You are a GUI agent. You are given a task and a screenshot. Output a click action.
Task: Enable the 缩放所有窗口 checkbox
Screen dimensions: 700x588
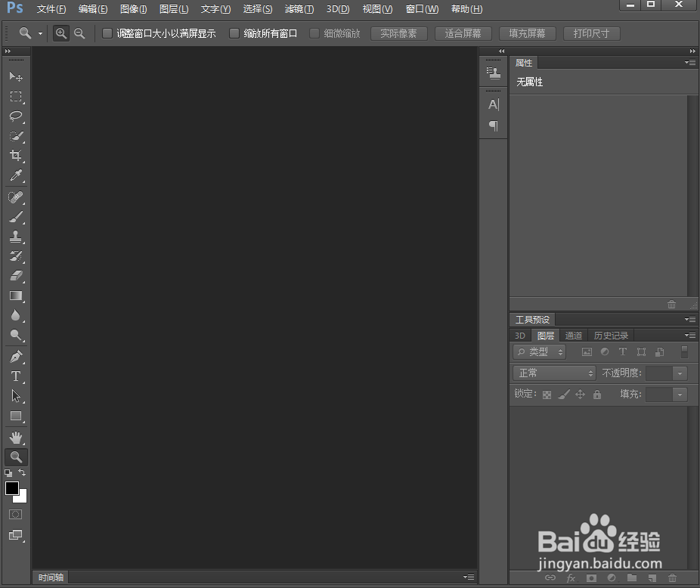[234, 33]
